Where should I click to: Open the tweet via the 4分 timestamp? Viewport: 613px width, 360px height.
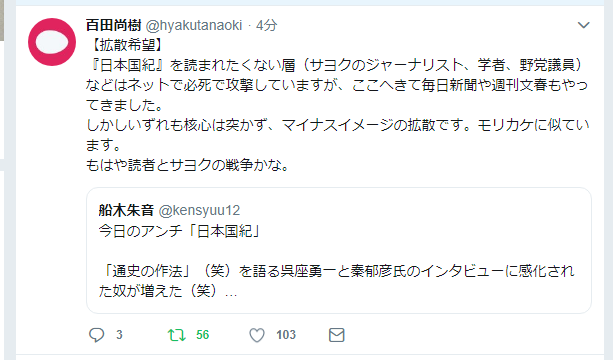(267, 25)
